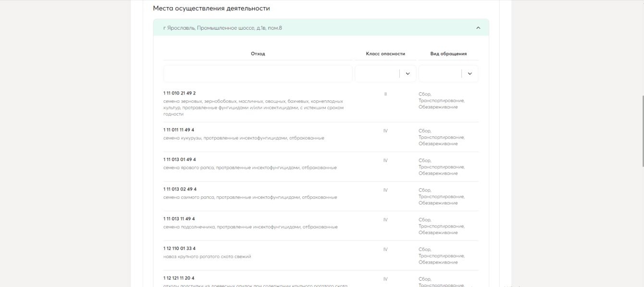
Task: Click the семена кукурузы waste description
Action: [244, 138]
